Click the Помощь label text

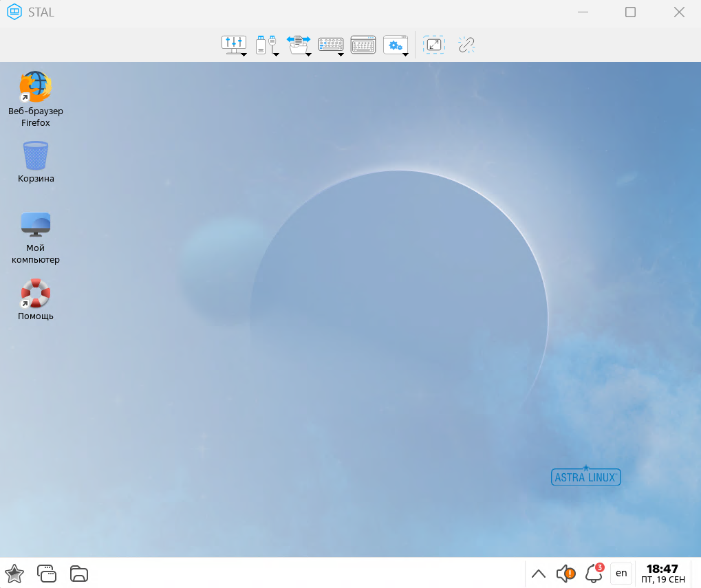pyautogui.click(x=36, y=316)
